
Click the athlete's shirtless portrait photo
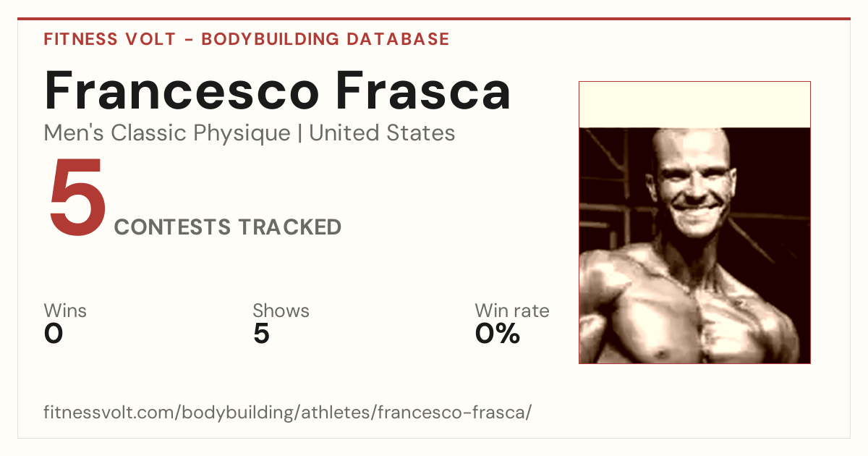(694, 245)
